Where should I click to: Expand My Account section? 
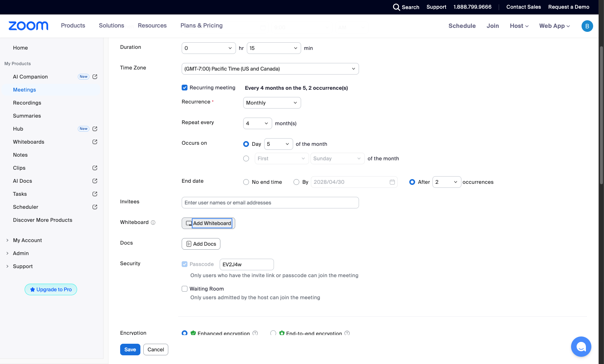(x=28, y=240)
